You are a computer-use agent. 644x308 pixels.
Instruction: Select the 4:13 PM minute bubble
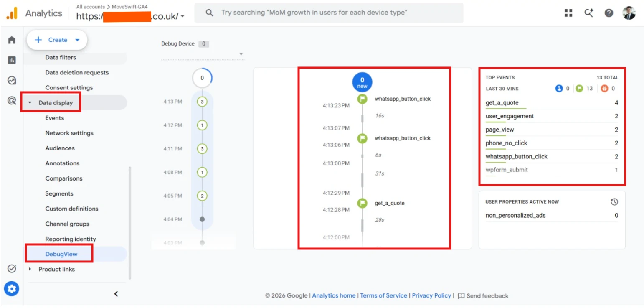coord(202,102)
